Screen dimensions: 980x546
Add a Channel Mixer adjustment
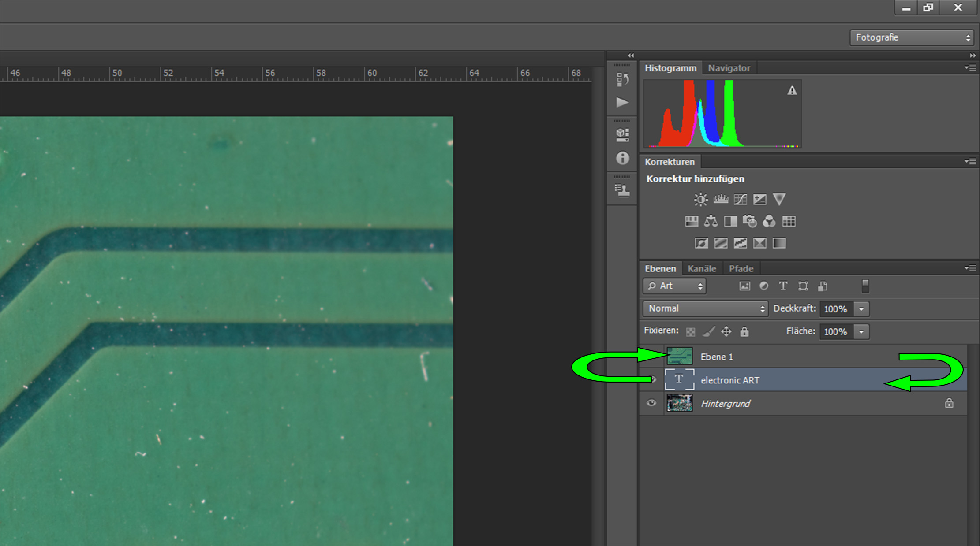(x=769, y=221)
